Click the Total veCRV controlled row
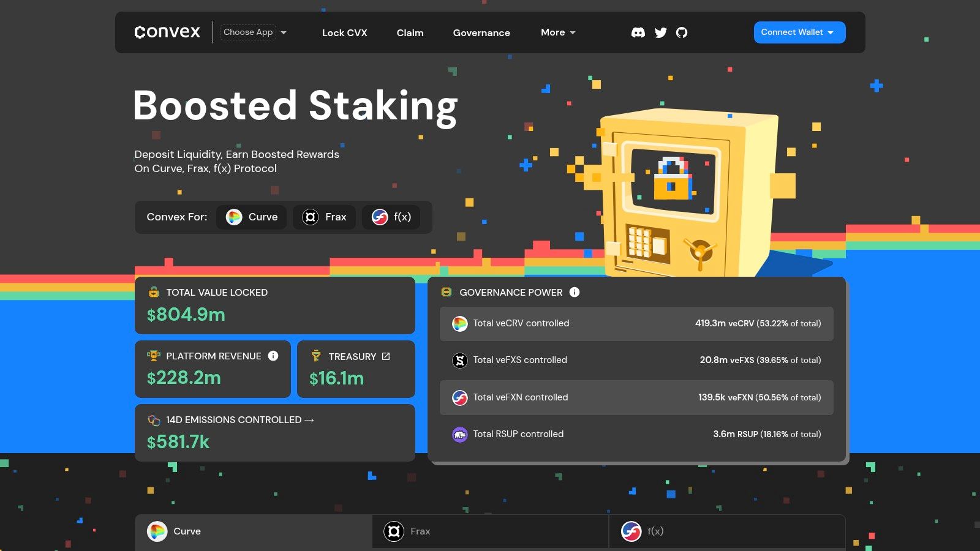980x551 pixels. point(636,324)
